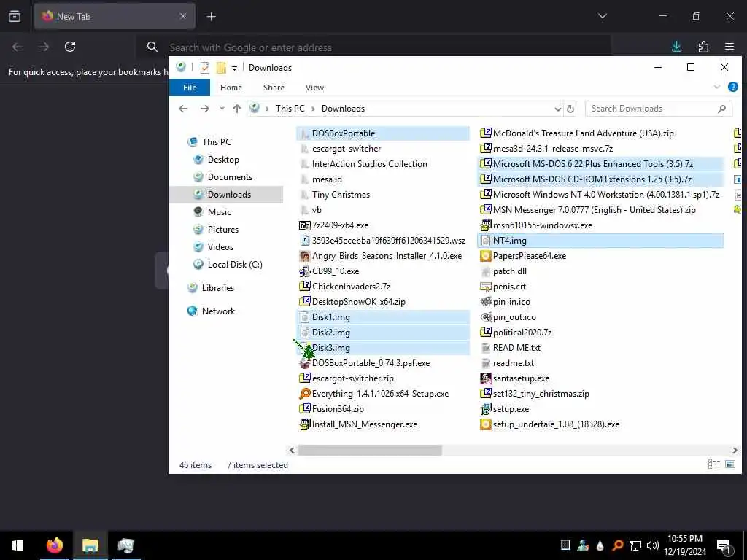Open Customize Quick Access Toolbar dropdown

[234, 68]
